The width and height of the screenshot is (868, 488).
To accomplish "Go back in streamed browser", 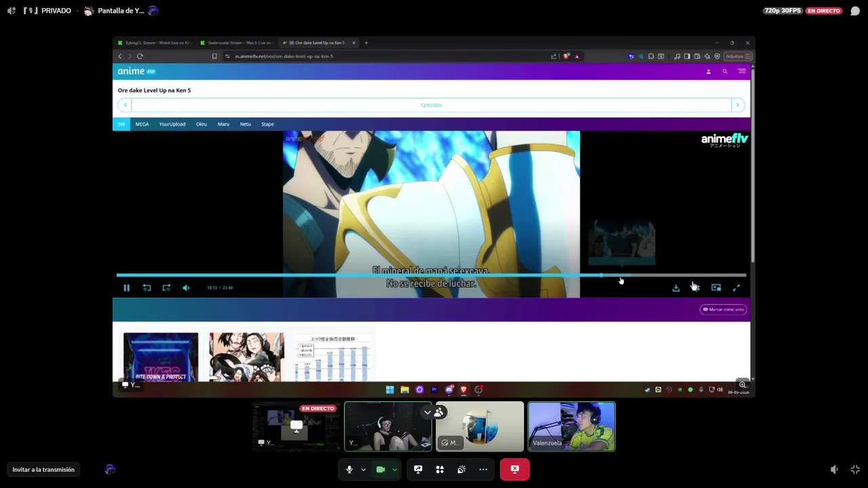I will pos(120,56).
